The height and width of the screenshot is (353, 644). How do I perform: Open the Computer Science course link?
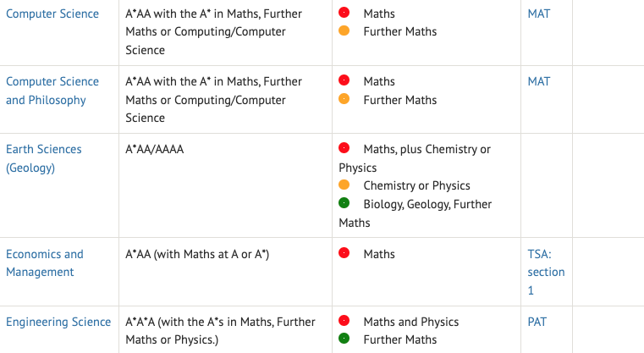(x=52, y=14)
